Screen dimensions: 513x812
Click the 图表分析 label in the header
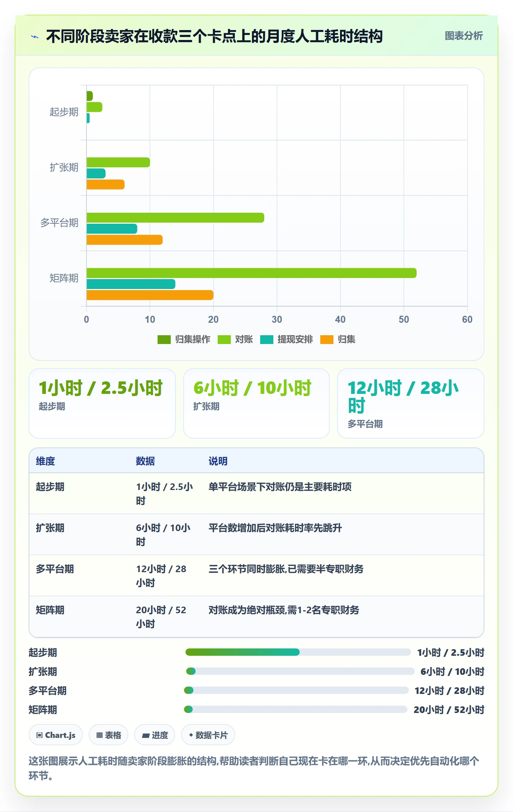click(464, 36)
